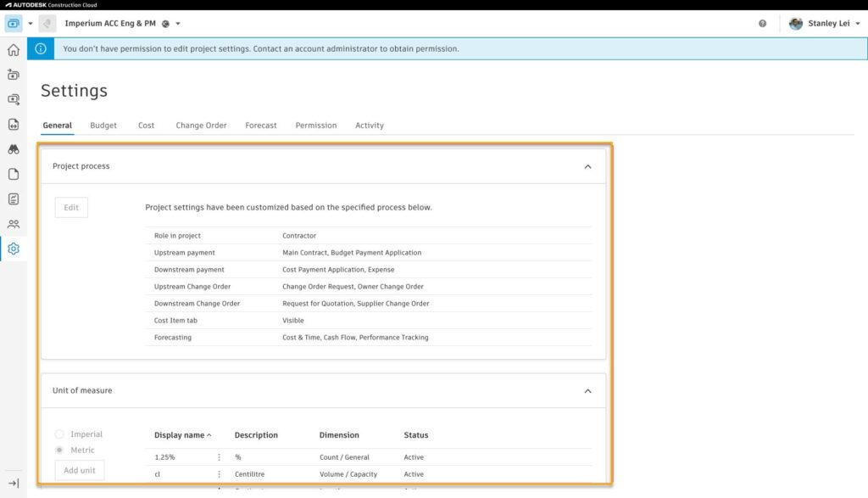Select the Metric radio button
This screenshot has height=498, width=868.
coord(59,450)
